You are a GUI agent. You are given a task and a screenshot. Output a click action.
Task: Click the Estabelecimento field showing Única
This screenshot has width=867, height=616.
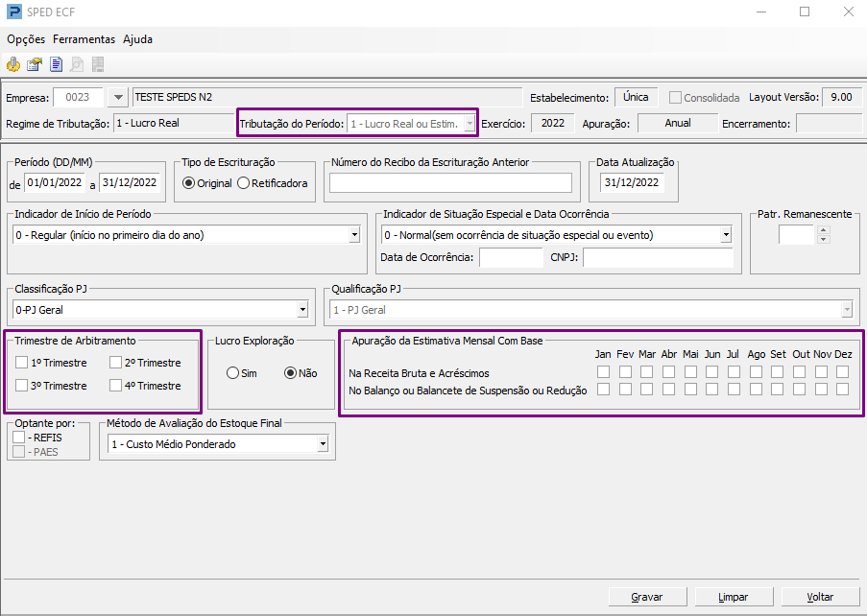coord(636,97)
